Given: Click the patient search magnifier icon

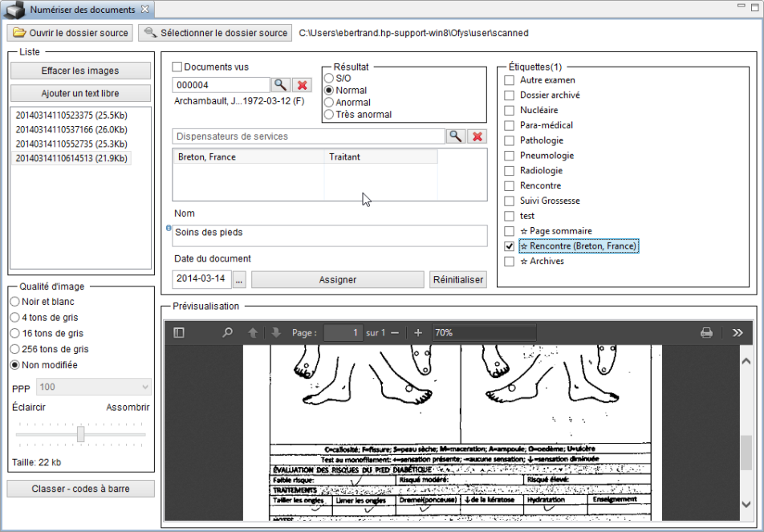Looking at the screenshot, I should [280, 85].
